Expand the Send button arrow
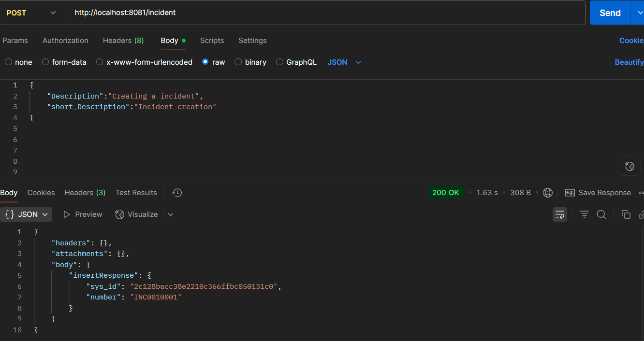The width and height of the screenshot is (644, 341). (x=638, y=13)
